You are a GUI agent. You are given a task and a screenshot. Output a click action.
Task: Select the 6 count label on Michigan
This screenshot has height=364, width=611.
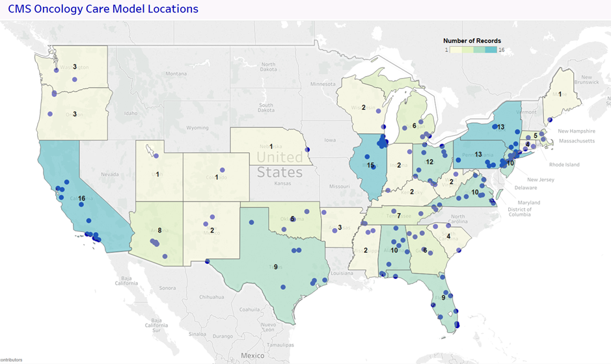tap(414, 125)
